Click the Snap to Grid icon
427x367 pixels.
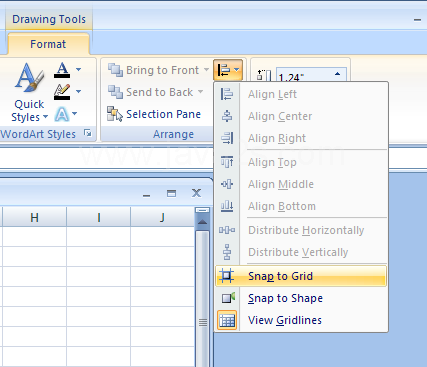[226, 276]
